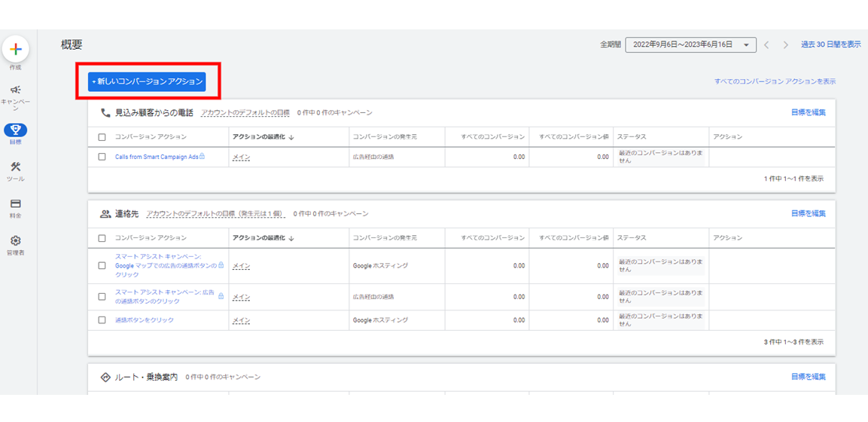The image size is (868, 422).
Task: Open Admin via the gear icon
Action: 16,241
